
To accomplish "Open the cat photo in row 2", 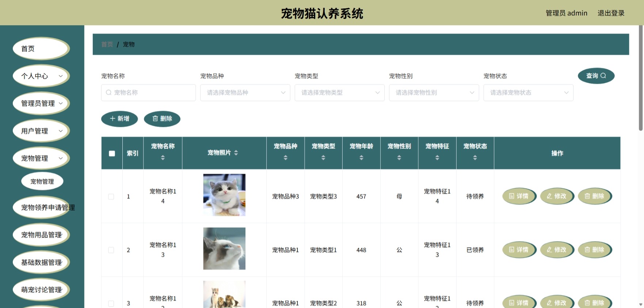I will [224, 249].
